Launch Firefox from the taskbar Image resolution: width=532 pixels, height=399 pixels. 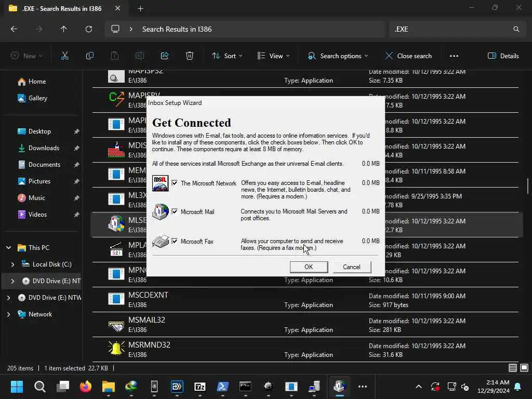coord(86,387)
